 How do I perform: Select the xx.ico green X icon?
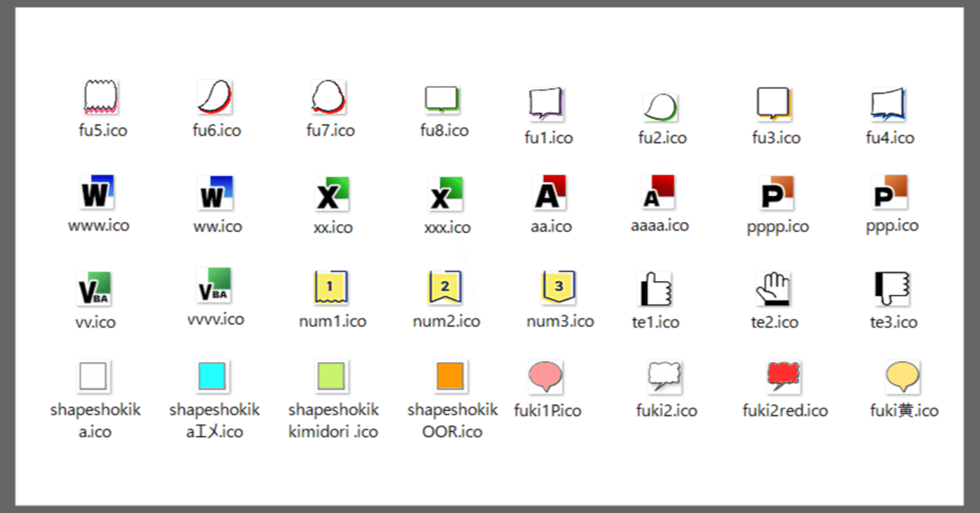(332, 194)
